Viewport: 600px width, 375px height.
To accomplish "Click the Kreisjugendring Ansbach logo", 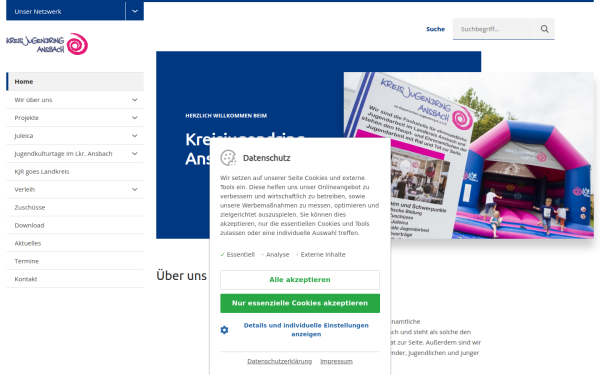I will (47, 44).
